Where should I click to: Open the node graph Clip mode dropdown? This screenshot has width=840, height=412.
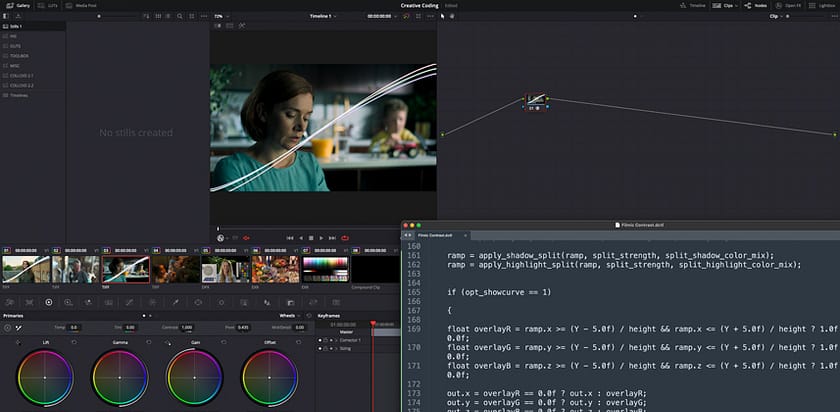(x=776, y=16)
